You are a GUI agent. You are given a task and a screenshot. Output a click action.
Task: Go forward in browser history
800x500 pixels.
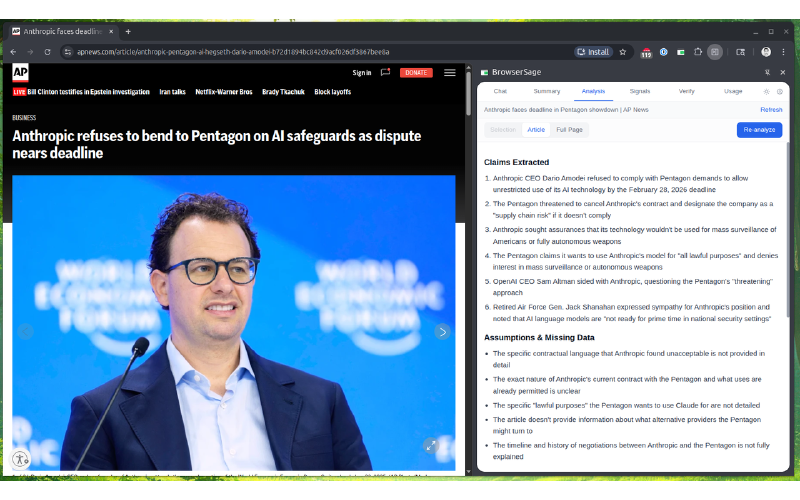pos(30,52)
